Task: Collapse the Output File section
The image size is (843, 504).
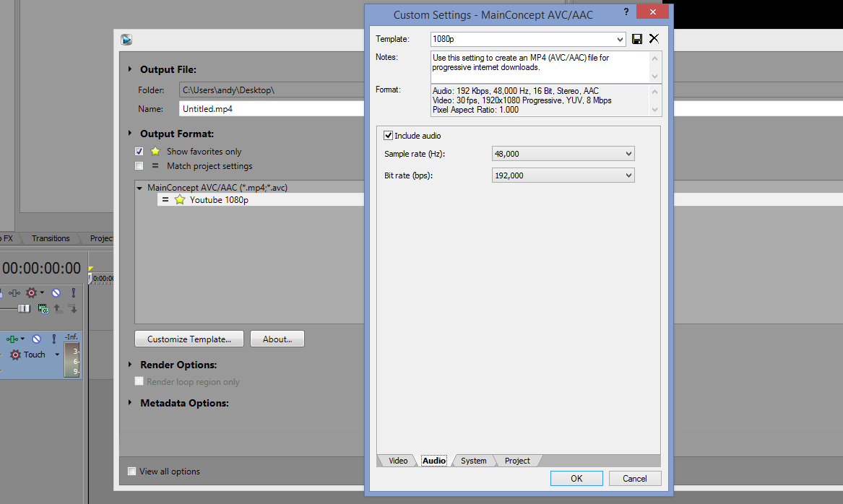Action: [x=130, y=69]
